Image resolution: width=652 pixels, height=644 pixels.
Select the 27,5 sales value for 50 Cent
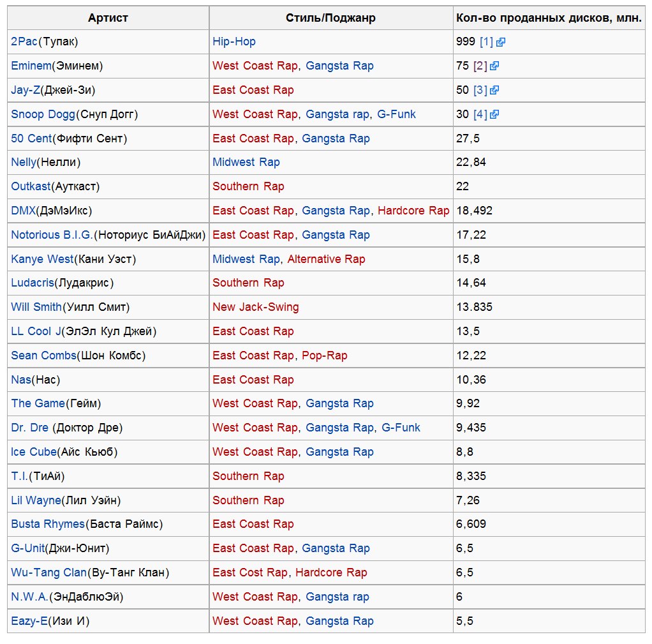pos(468,138)
